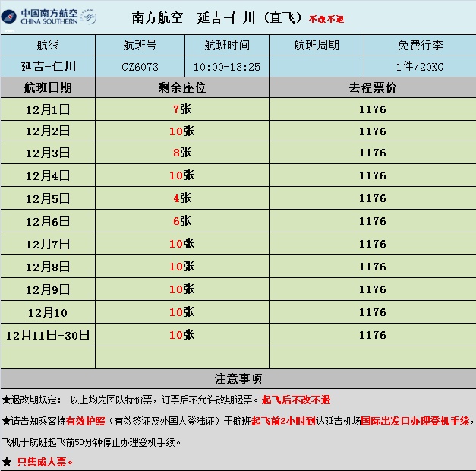
Task: Click the red 不改不退 label in title
Action: click(x=326, y=19)
